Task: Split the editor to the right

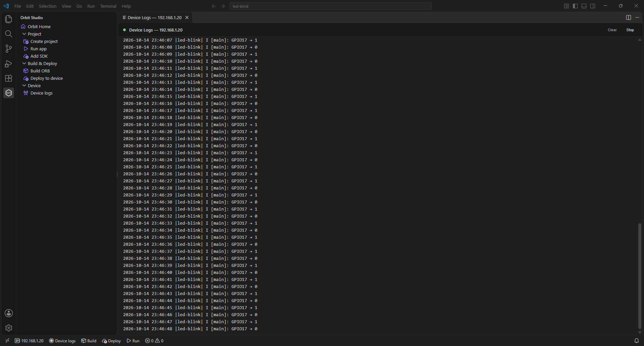Action: 629,17
